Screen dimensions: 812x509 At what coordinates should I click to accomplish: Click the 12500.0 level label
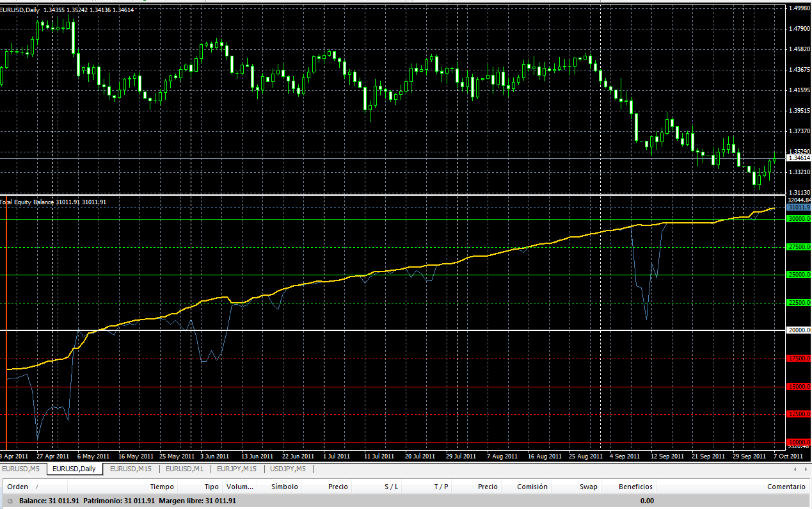pos(799,414)
